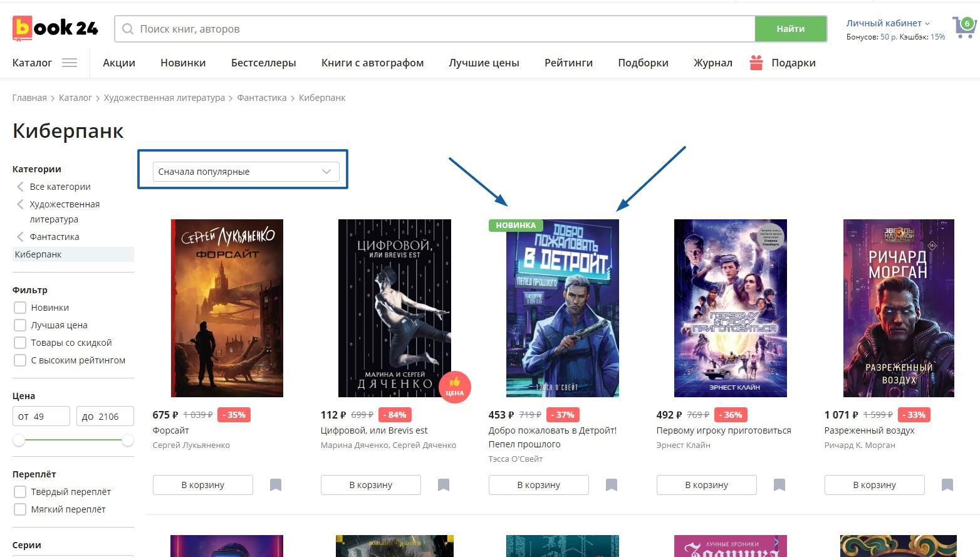The height and width of the screenshot is (557, 980).
Task: Add Добро пожаловать в Детройт to cart
Action: 539,485
